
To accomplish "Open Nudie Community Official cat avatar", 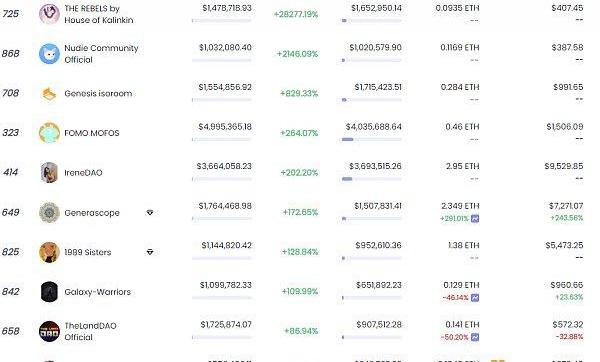I will (x=49, y=54).
